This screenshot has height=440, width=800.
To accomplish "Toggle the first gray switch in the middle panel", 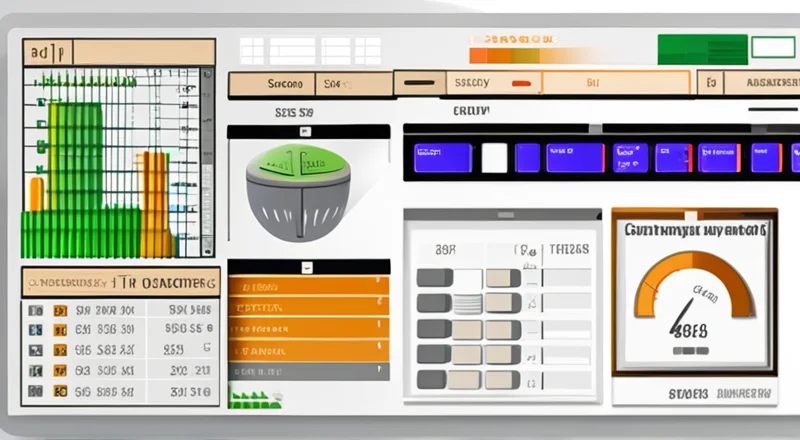I will pyautogui.click(x=435, y=277).
